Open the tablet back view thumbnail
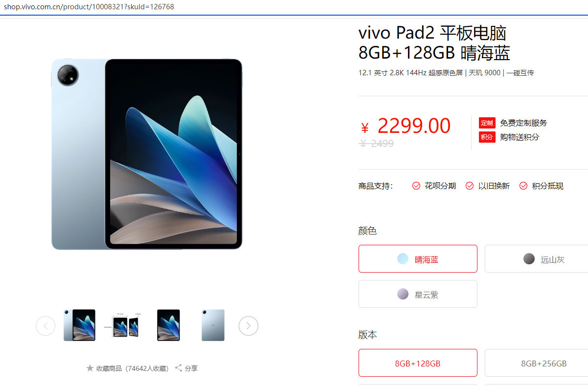Image resolution: width=588 pixels, height=386 pixels. tap(213, 325)
